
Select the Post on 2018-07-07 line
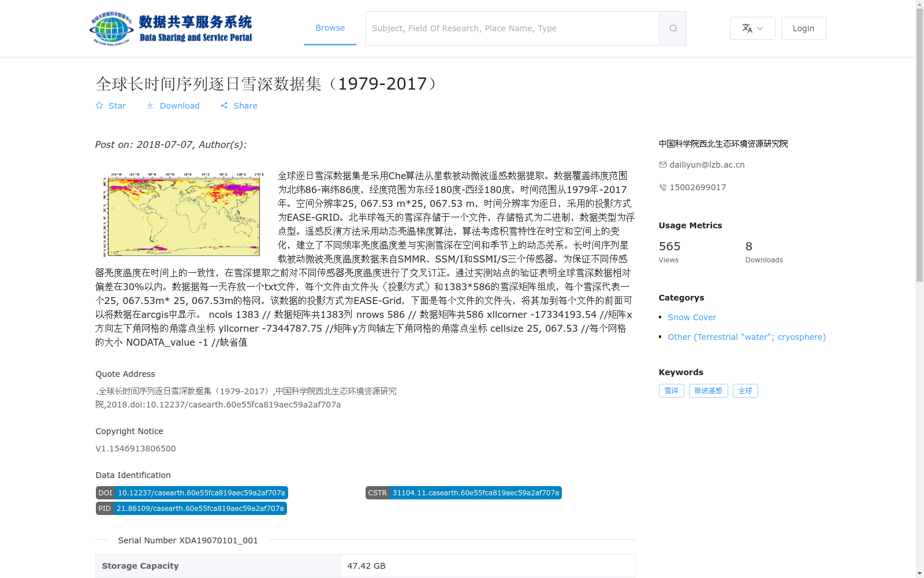tap(171, 144)
